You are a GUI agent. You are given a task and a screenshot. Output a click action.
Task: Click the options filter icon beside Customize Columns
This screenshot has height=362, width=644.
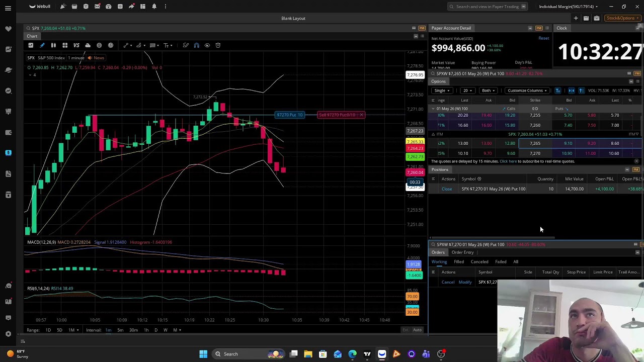point(557,90)
